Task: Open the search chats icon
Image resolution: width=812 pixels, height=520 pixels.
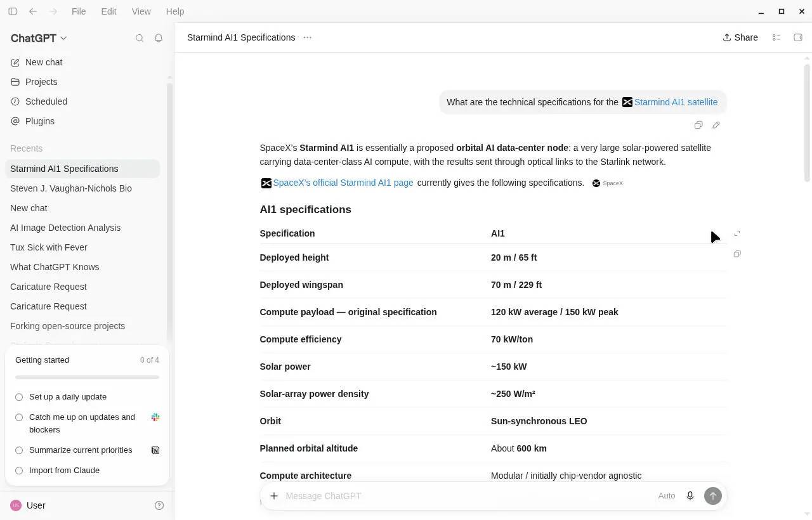Action: tap(140, 38)
